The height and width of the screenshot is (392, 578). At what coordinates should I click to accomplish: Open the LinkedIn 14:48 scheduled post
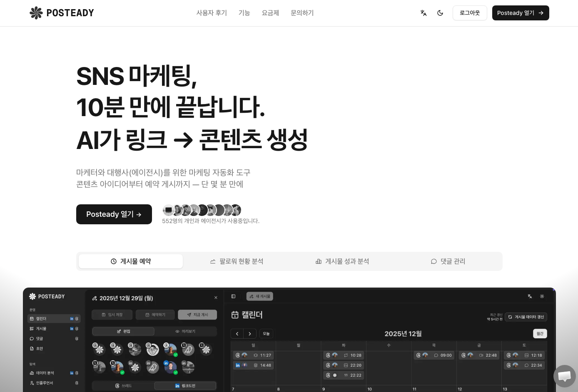pyautogui.click(x=253, y=365)
